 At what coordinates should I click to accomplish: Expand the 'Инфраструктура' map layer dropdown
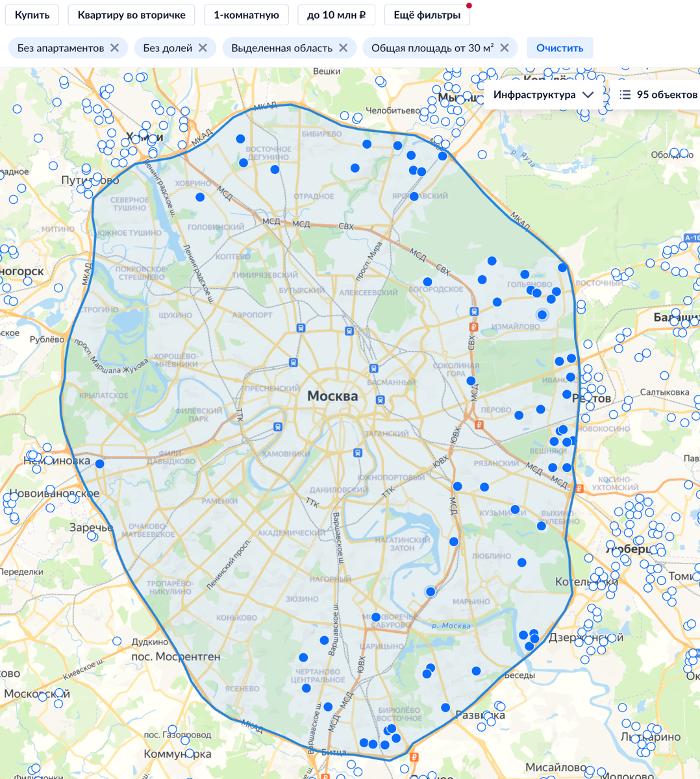[x=544, y=95]
